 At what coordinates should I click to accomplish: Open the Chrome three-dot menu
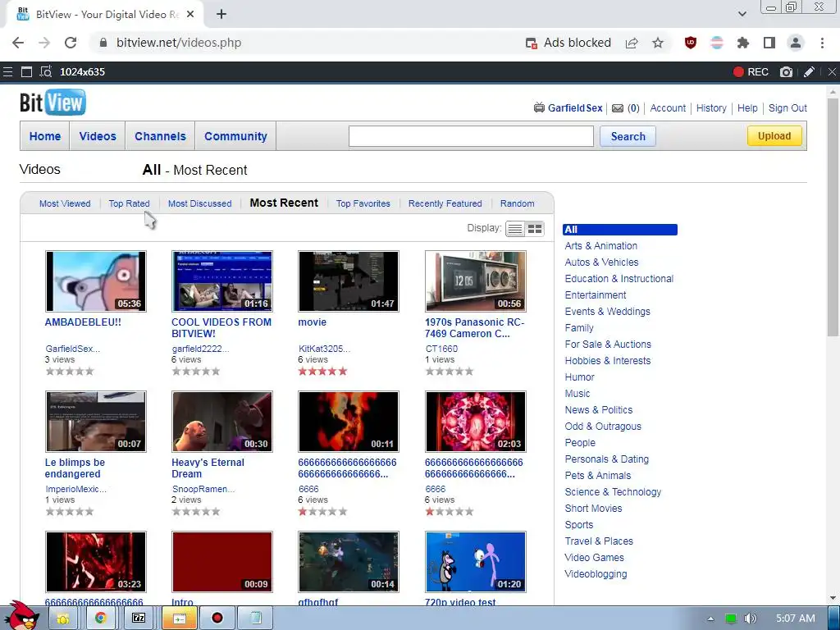822,43
